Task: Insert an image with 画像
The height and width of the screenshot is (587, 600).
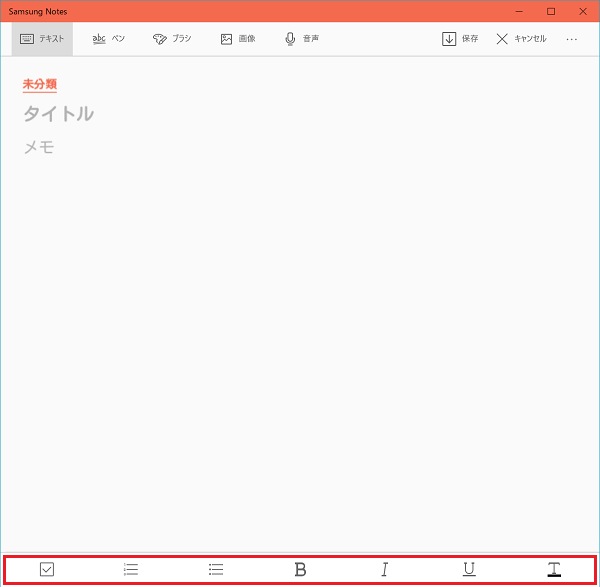Action: tap(238, 39)
